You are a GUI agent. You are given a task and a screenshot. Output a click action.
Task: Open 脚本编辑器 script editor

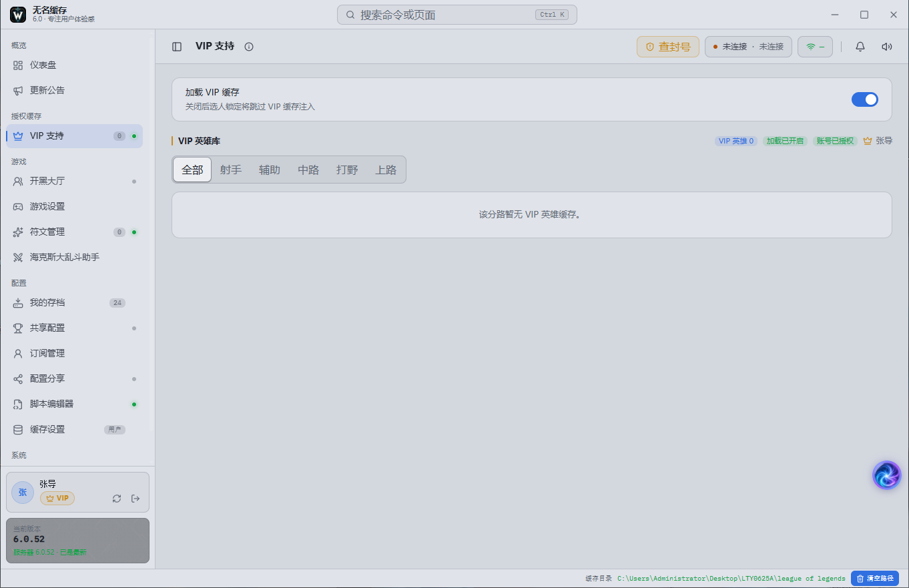(74, 404)
